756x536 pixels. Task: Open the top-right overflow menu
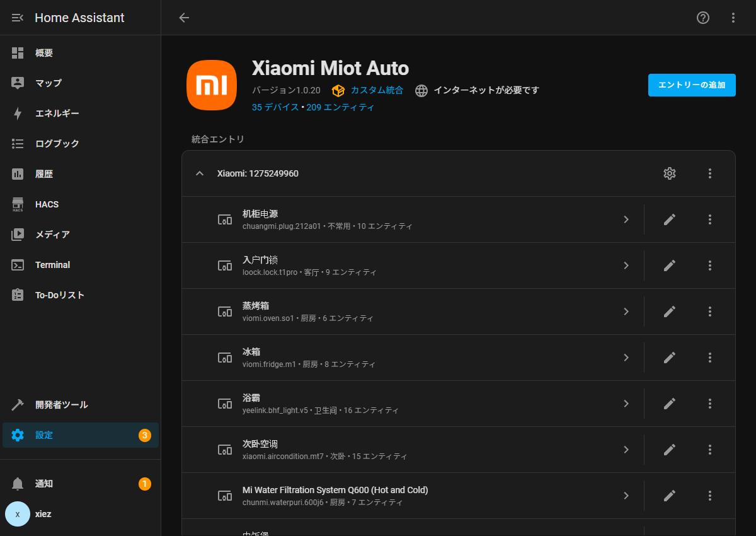point(733,18)
